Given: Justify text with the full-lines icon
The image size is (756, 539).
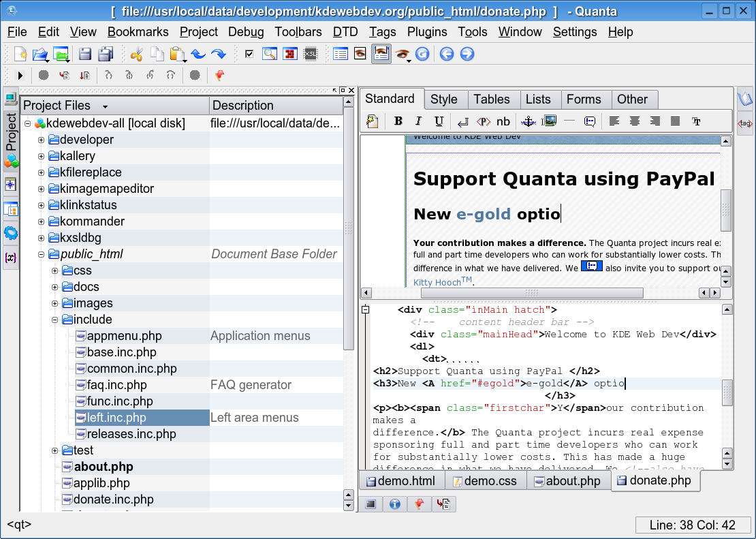Looking at the screenshot, I should tap(676, 121).
